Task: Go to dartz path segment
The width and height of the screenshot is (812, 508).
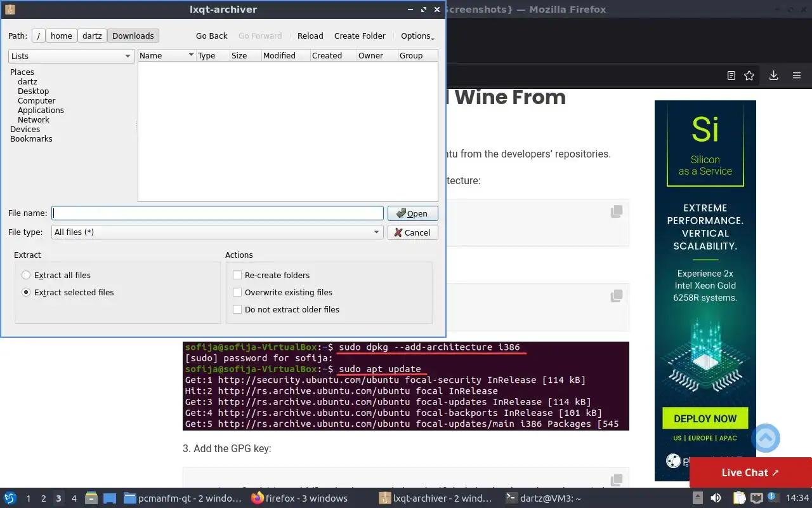Action: (92, 36)
